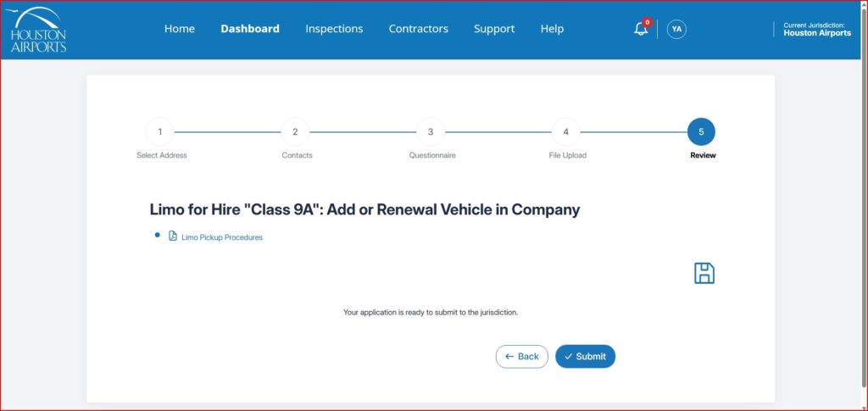Viewport: 868px width, 411px height.
Task: Open the notifications bell icon
Action: [x=641, y=29]
